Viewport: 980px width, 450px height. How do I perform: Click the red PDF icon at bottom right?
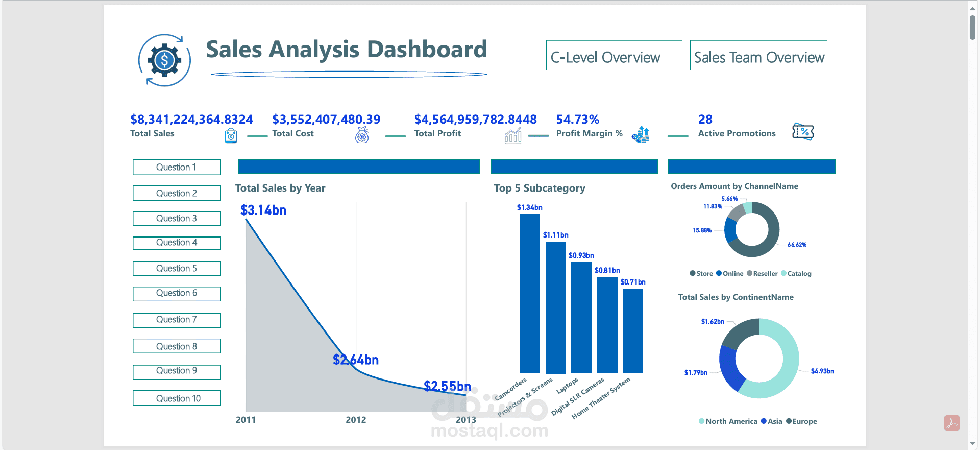(x=952, y=423)
